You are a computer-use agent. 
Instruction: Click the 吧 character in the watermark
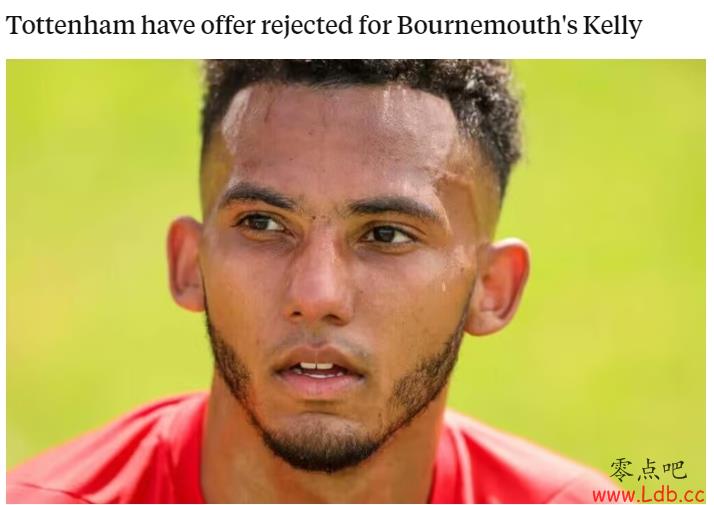[674, 470]
